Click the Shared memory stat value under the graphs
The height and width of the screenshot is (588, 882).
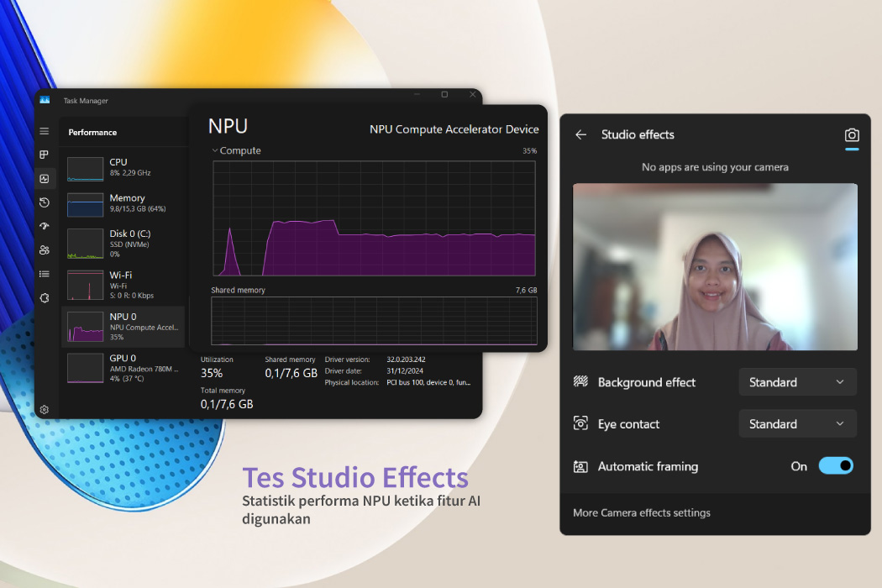click(x=291, y=373)
